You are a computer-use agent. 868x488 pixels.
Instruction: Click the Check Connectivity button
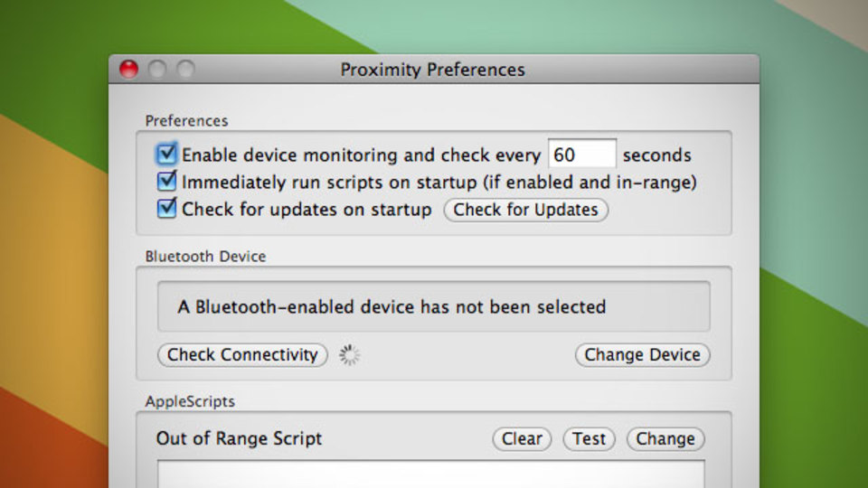pyautogui.click(x=242, y=354)
